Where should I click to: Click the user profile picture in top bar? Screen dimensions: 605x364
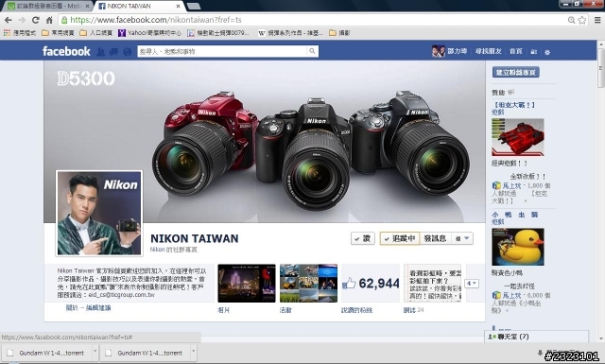click(x=439, y=51)
